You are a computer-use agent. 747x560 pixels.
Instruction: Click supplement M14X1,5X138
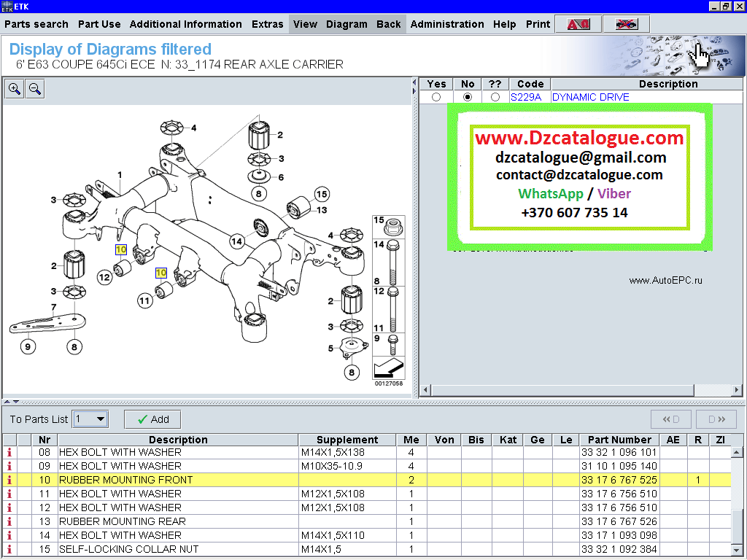click(333, 452)
